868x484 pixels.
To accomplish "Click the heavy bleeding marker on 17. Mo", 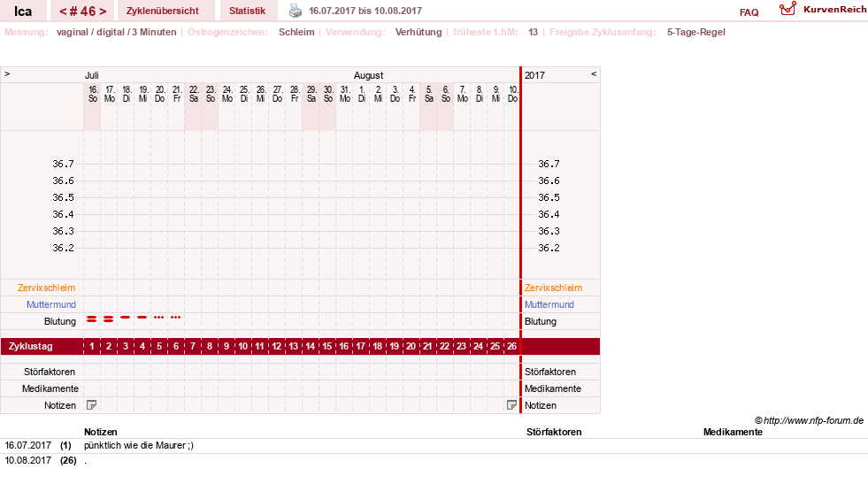I will [109, 319].
